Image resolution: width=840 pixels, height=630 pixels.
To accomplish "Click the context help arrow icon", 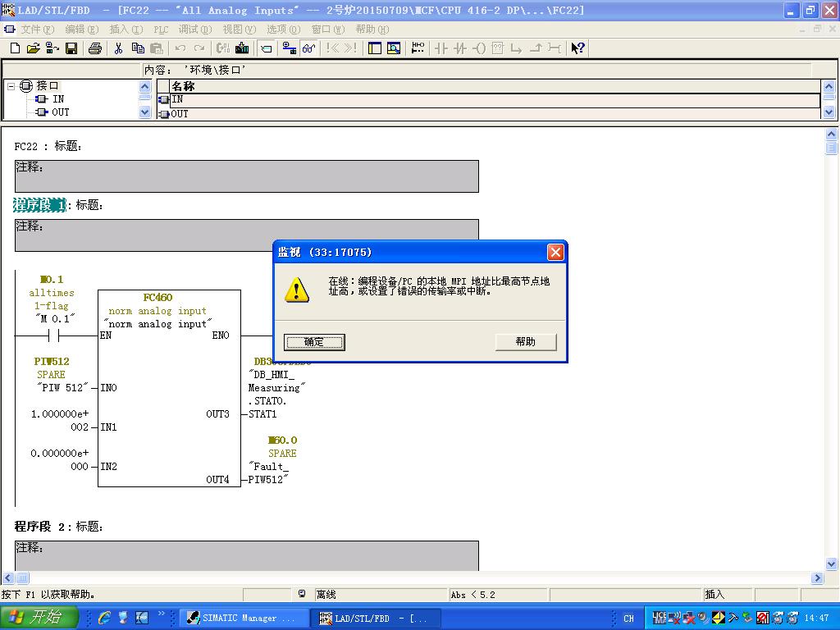I will [x=577, y=48].
